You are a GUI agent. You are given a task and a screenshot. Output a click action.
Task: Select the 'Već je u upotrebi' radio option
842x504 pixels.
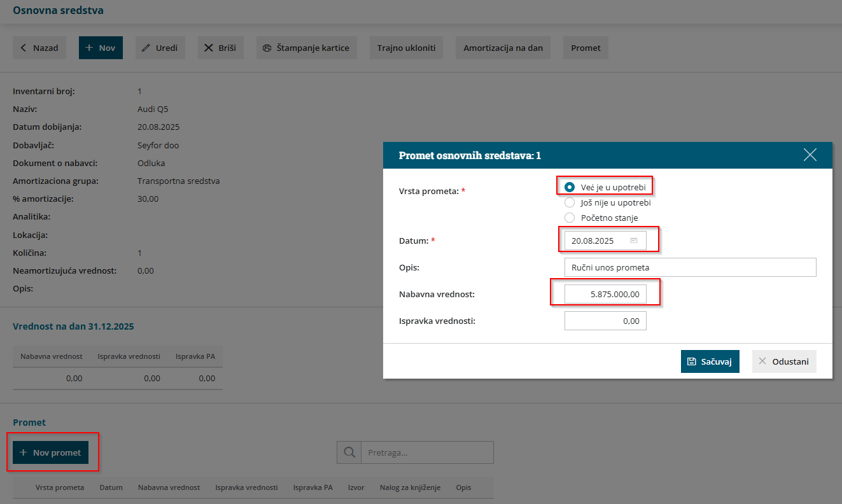tap(570, 187)
